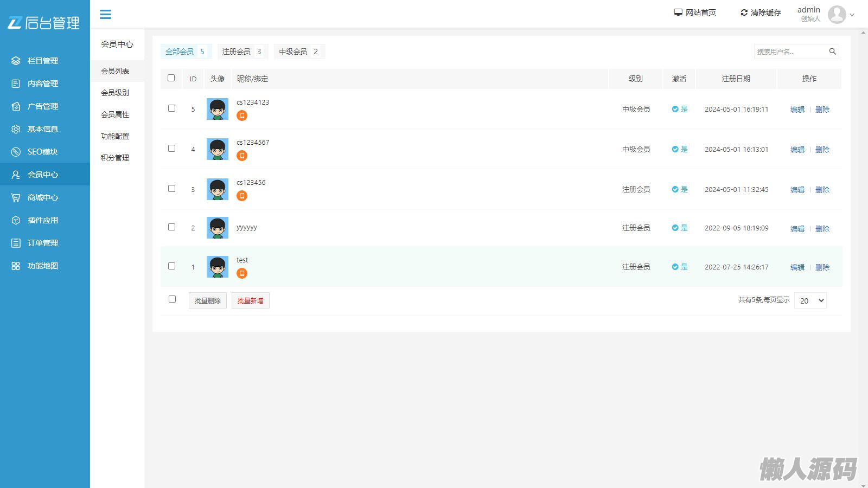868x488 pixels.
Task: Click the hamburger menu collapse icon
Action: pyautogui.click(x=105, y=15)
